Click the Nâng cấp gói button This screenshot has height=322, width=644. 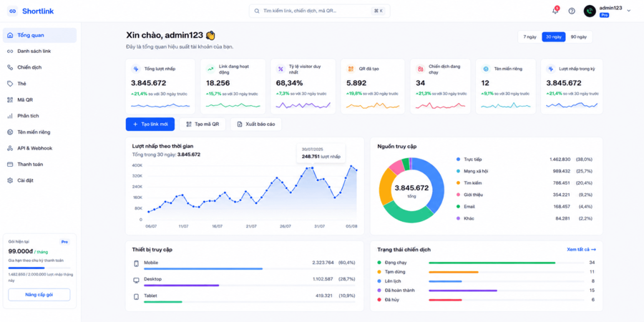[39, 295]
